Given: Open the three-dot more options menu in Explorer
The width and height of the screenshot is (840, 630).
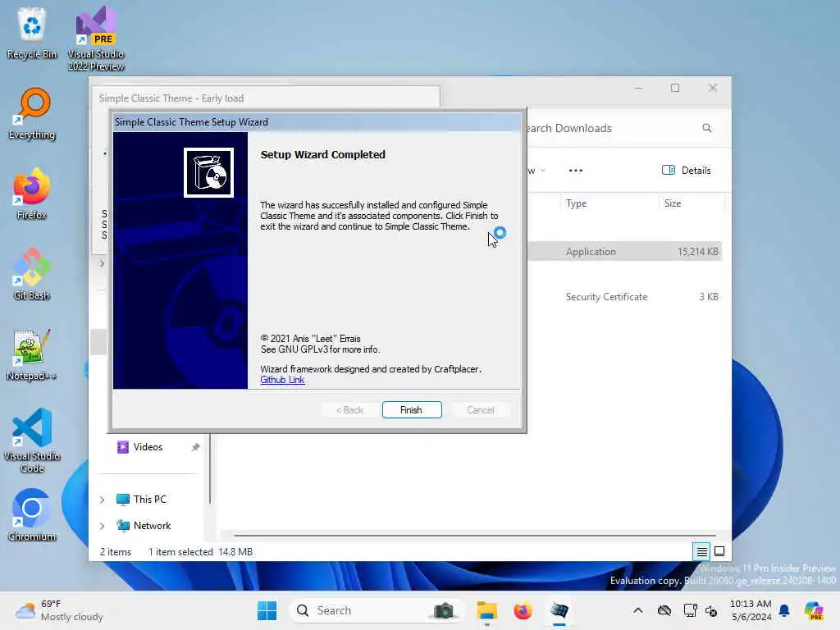Looking at the screenshot, I should point(575,171).
